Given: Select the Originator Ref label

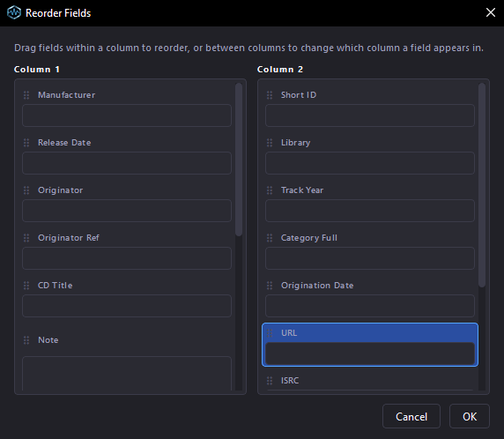Looking at the screenshot, I should tap(69, 238).
